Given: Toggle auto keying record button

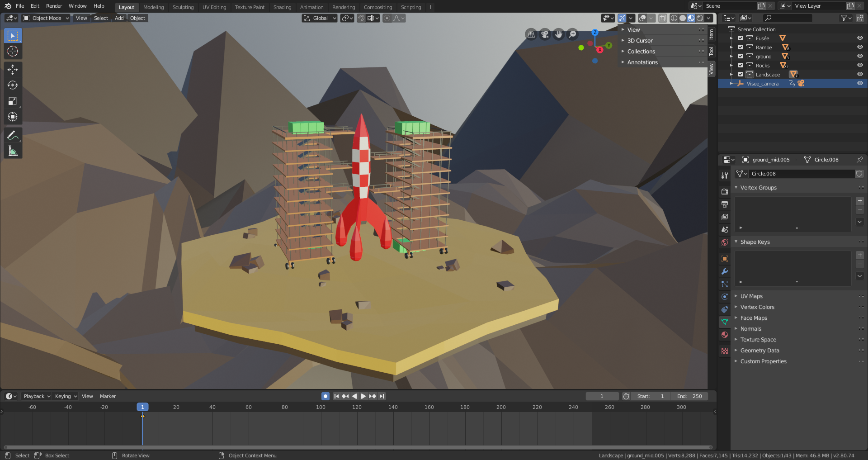Looking at the screenshot, I should pyautogui.click(x=325, y=396).
